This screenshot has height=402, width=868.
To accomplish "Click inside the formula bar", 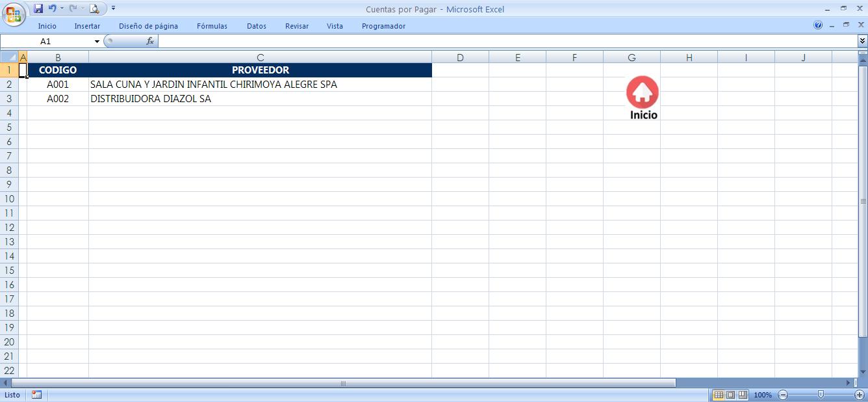I will [507, 41].
